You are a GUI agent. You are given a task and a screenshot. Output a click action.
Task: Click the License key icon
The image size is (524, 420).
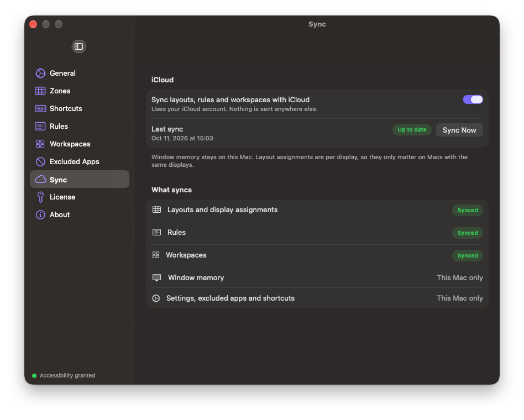click(40, 197)
